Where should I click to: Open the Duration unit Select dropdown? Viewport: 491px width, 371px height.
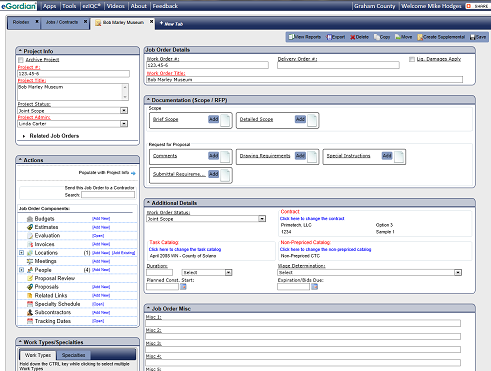pyautogui.click(x=228, y=273)
